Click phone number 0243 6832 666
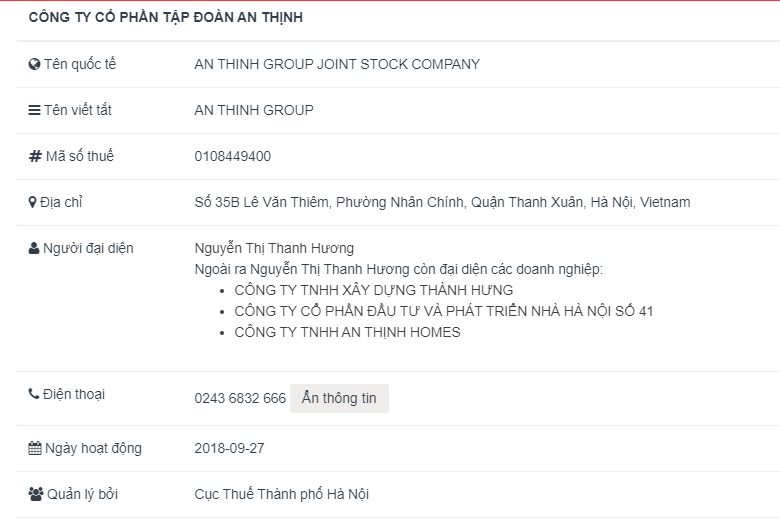The image size is (780, 526). [x=240, y=398]
